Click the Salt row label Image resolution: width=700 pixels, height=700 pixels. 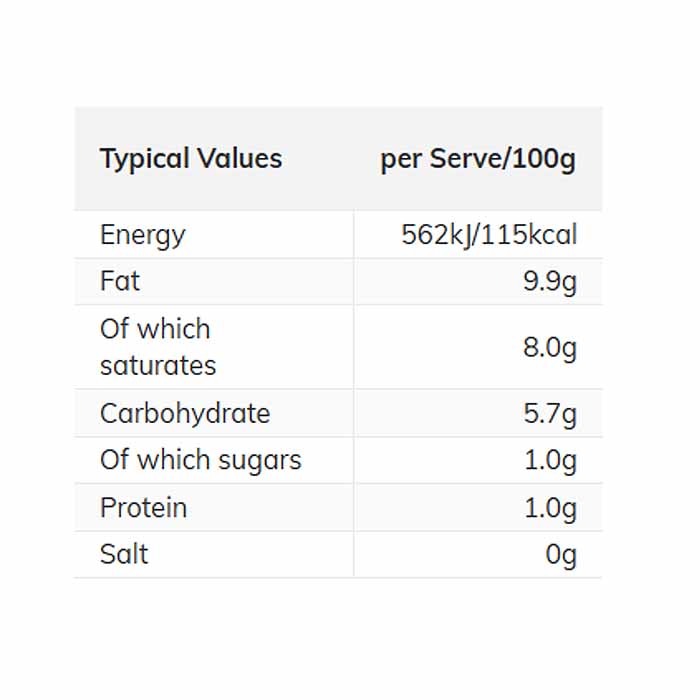click(x=124, y=554)
